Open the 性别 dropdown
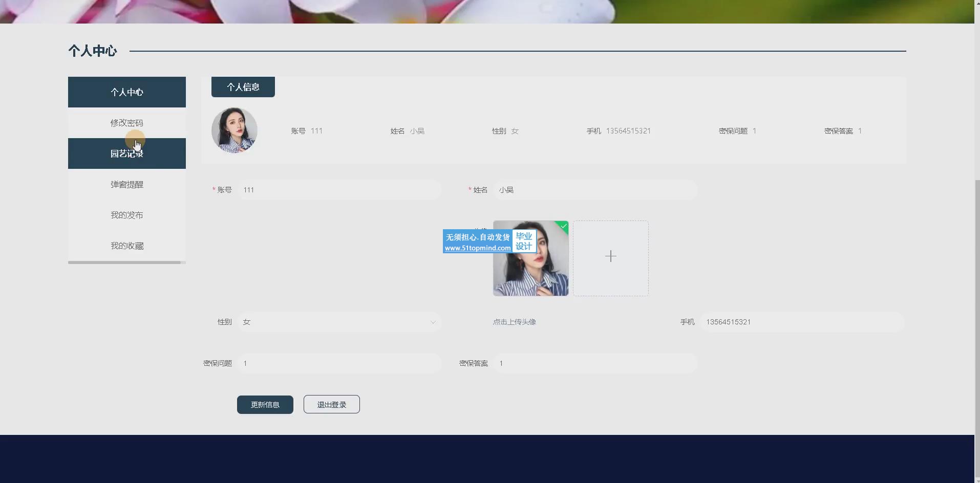Screen dimensions: 980x483 (339, 322)
